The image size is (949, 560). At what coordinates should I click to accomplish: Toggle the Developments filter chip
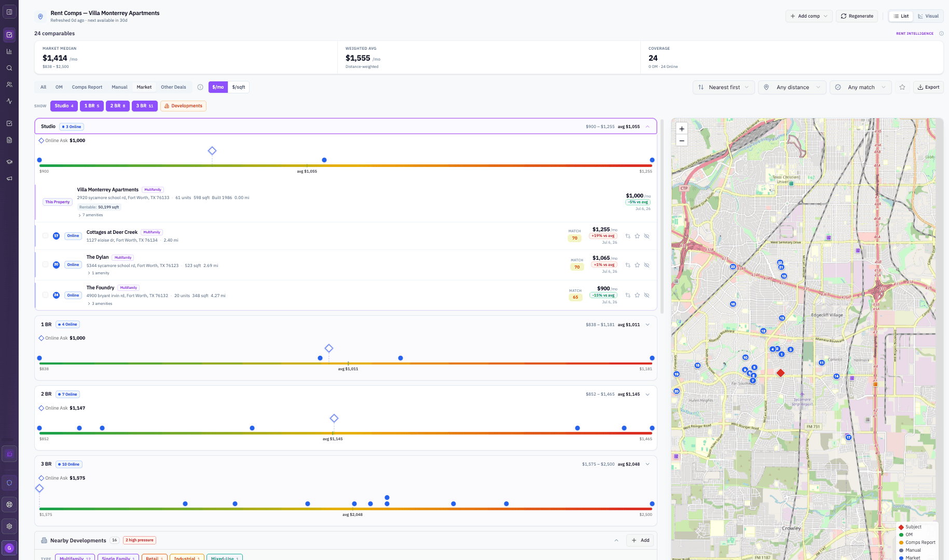(183, 106)
